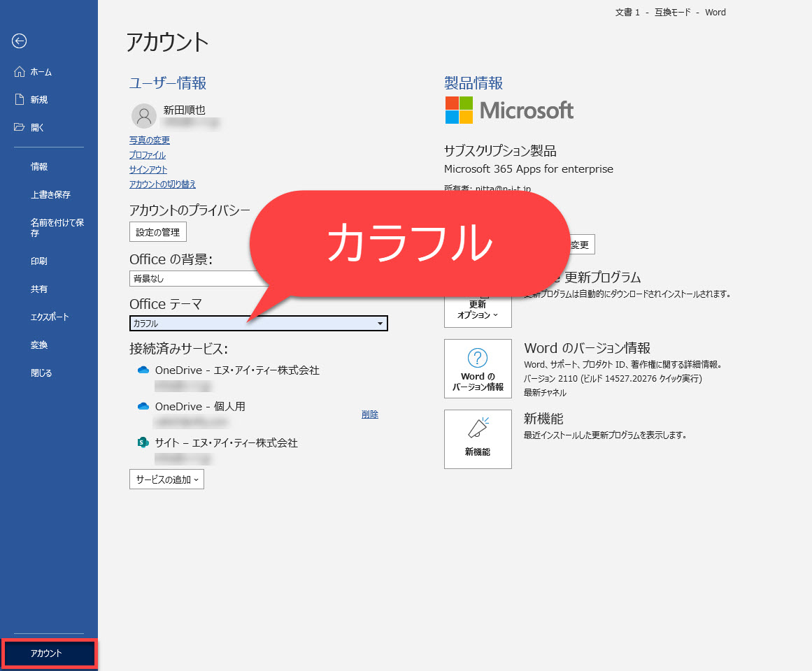Click the Change photo (写真の変更) link
The image size is (812, 671).
pyautogui.click(x=150, y=140)
